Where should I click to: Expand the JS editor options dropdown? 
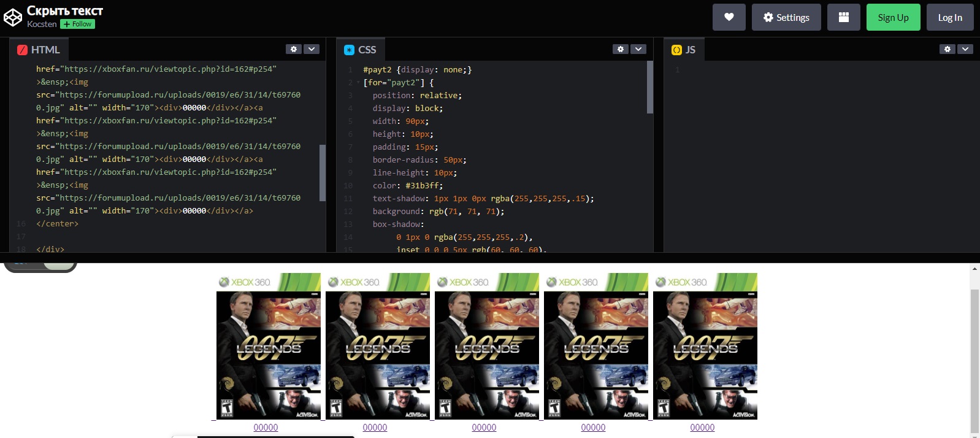[965, 49]
